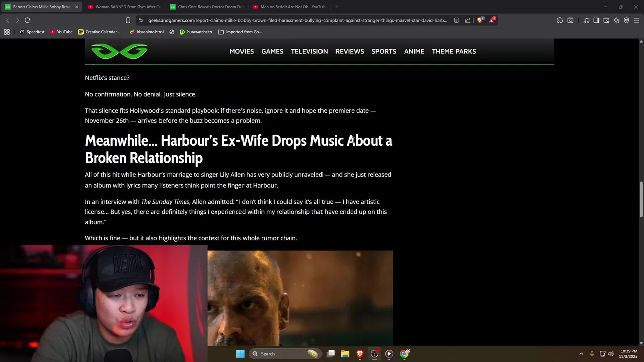
Task: Open Leo AI sparkle icon
Action: [x=616, y=20]
